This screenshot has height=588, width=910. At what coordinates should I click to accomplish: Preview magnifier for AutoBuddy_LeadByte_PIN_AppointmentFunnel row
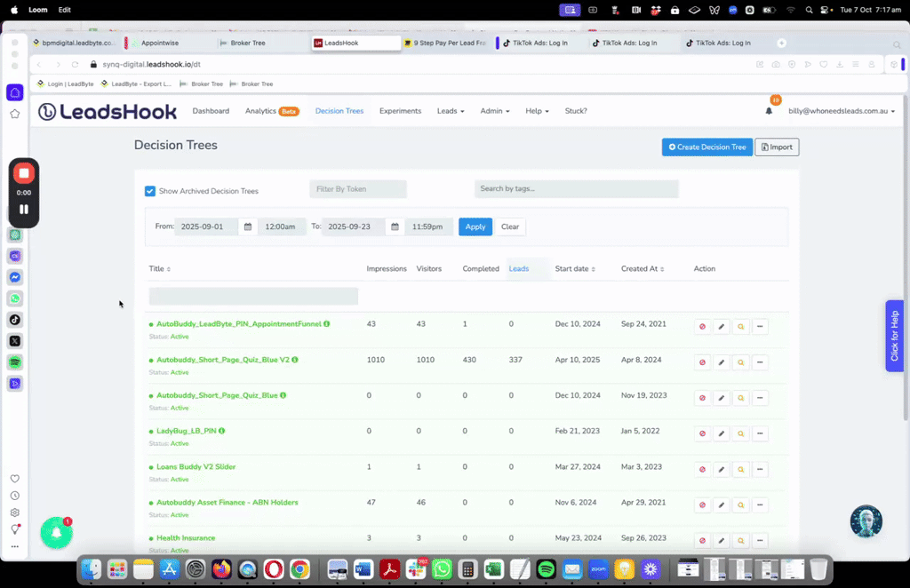[x=740, y=327]
